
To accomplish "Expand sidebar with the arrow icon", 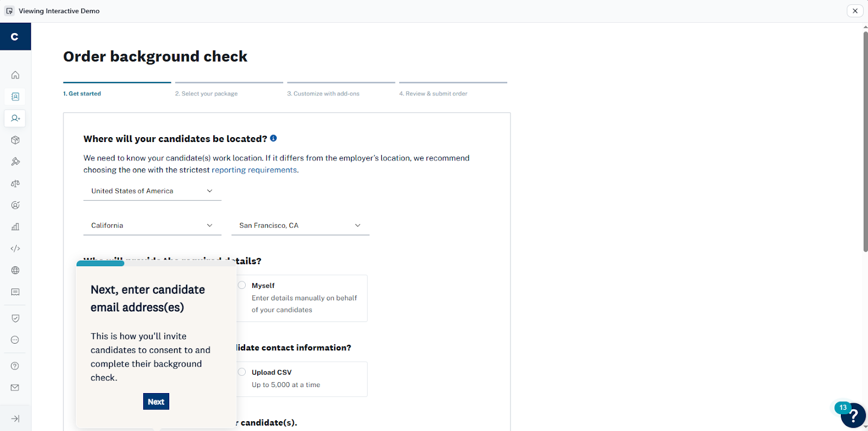I will click(x=15, y=419).
